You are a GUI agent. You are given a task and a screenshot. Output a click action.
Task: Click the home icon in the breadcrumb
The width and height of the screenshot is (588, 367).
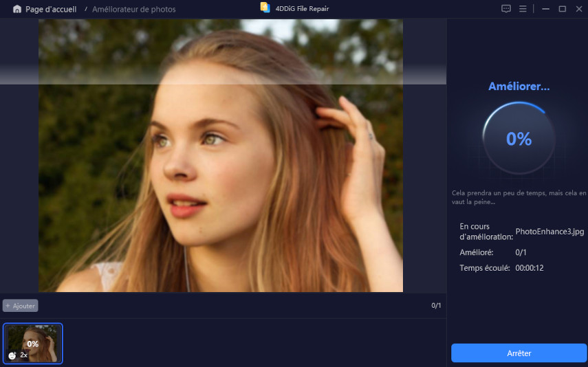pos(17,9)
